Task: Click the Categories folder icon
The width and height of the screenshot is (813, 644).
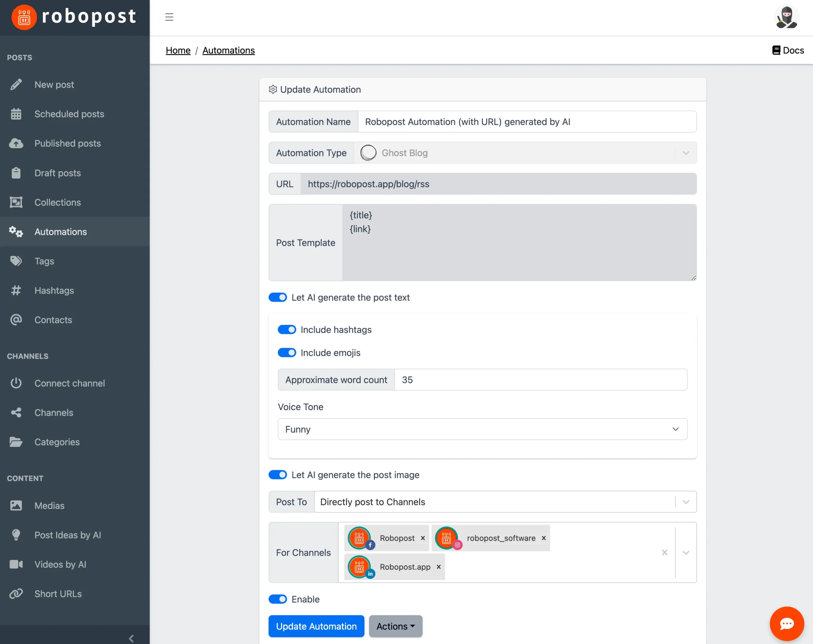Action: 16,442
